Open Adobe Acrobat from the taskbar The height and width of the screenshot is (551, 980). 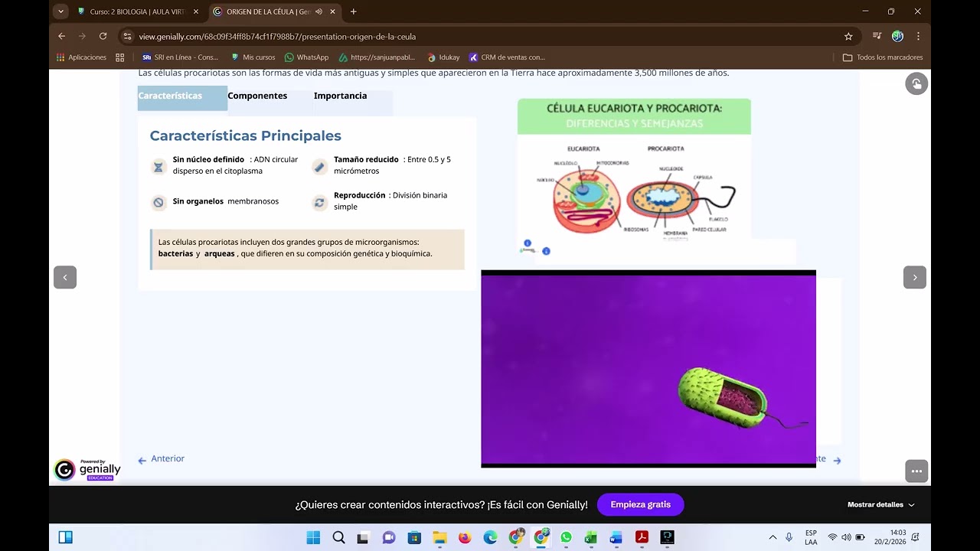click(642, 538)
